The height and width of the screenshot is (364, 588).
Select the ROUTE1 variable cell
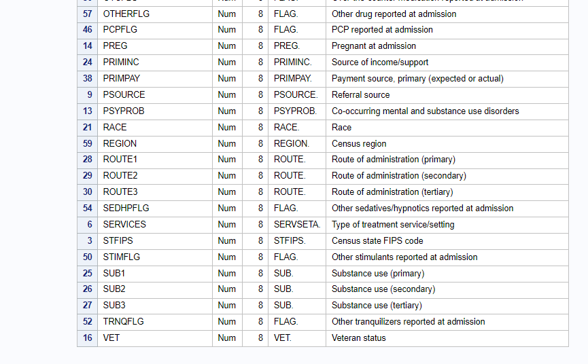(120, 160)
